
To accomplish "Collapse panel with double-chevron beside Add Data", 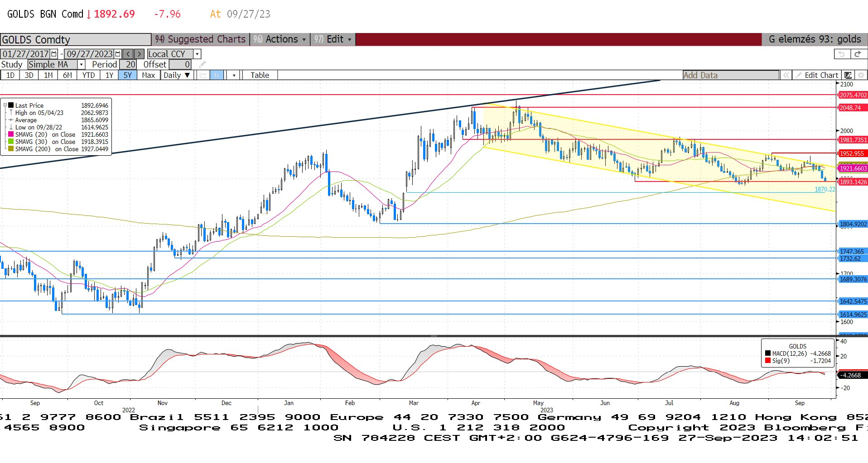I will coord(786,75).
